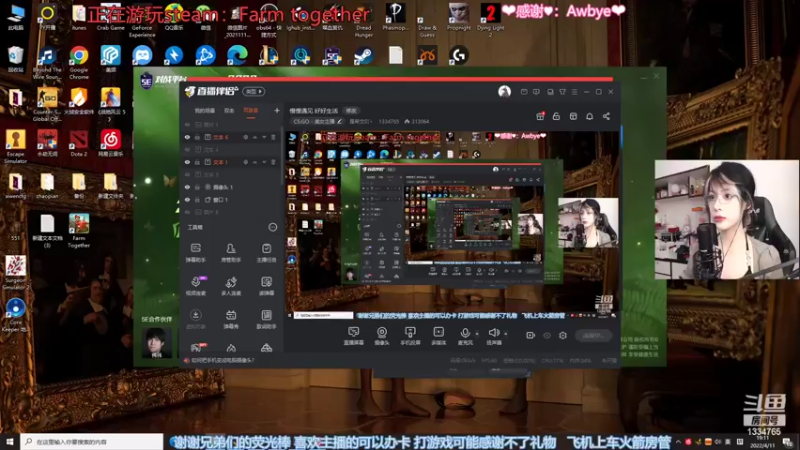The width and height of the screenshot is (800, 450).
Task: Click the taskbar search input box
Action: [92, 442]
